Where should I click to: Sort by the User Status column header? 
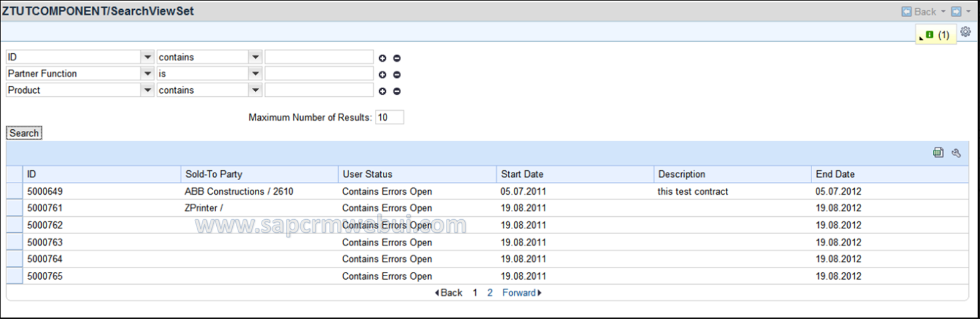click(417, 174)
